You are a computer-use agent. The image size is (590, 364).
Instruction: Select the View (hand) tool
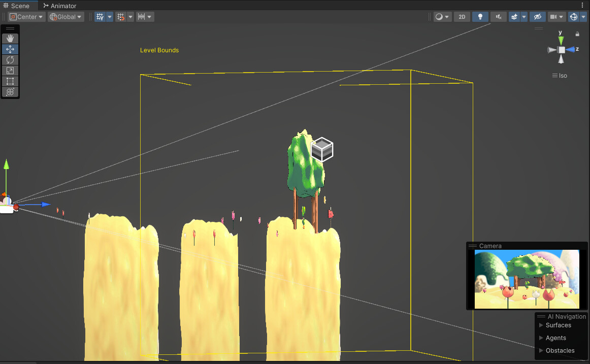pos(10,38)
